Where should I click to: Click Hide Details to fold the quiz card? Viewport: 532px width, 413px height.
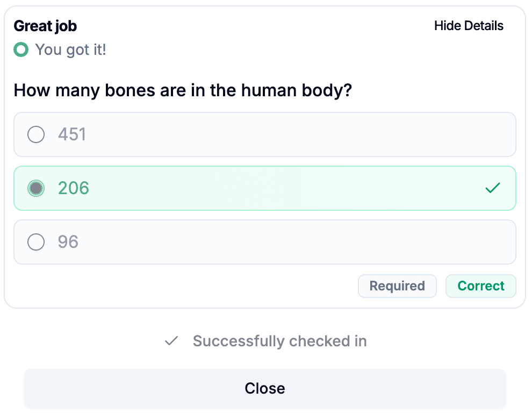pyautogui.click(x=468, y=25)
